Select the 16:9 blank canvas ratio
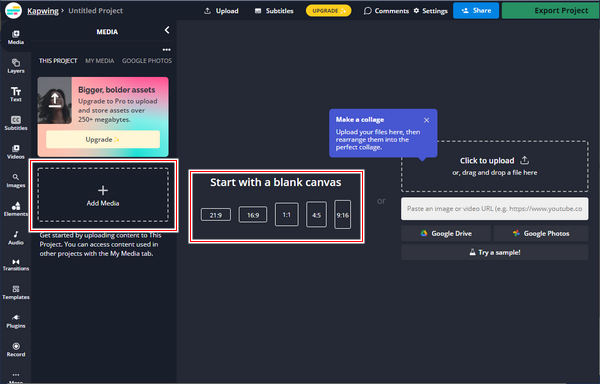600x384 pixels. point(253,215)
